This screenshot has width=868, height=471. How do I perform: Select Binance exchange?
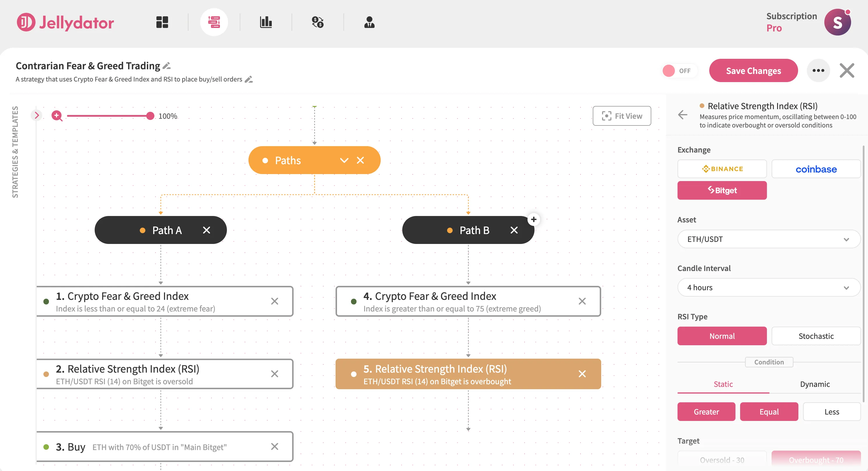click(x=722, y=169)
